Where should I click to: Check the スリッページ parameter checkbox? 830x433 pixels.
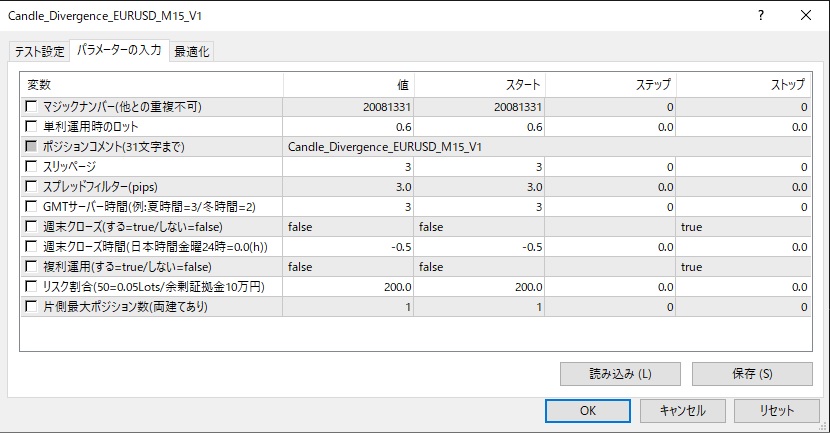pos(33,167)
